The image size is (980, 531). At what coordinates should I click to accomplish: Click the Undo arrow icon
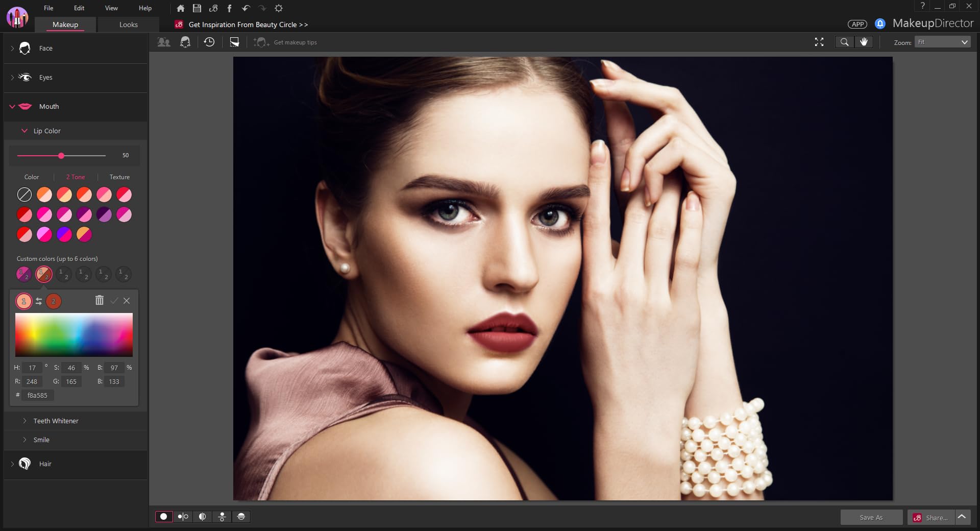click(x=246, y=8)
